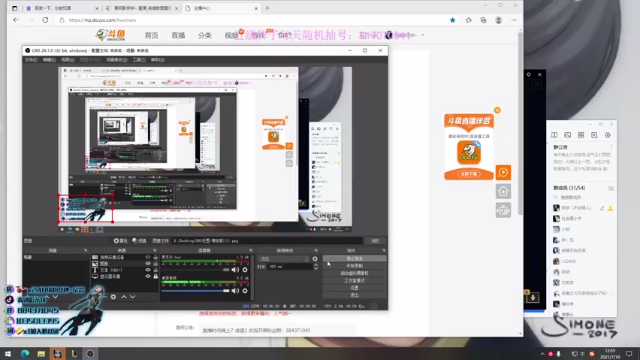This screenshot has height=360, width=640.
Task: Click download button on Douyu companion ad
Action: (469, 174)
